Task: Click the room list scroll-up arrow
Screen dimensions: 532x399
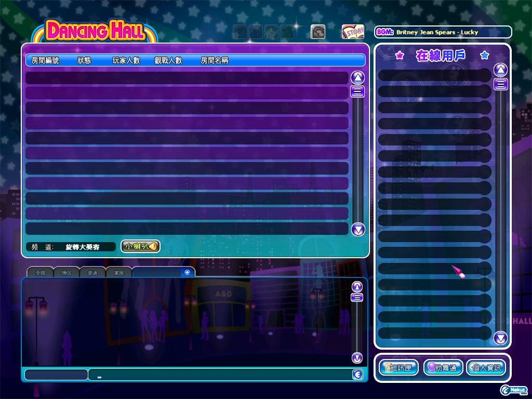Action: pos(357,78)
